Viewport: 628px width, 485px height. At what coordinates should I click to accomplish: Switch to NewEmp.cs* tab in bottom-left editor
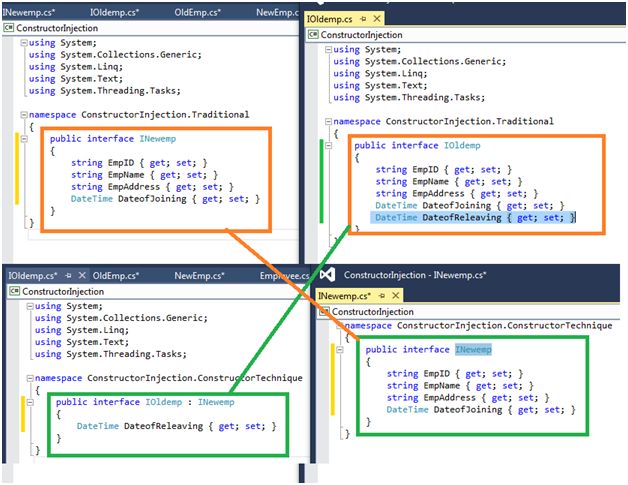coord(199,276)
